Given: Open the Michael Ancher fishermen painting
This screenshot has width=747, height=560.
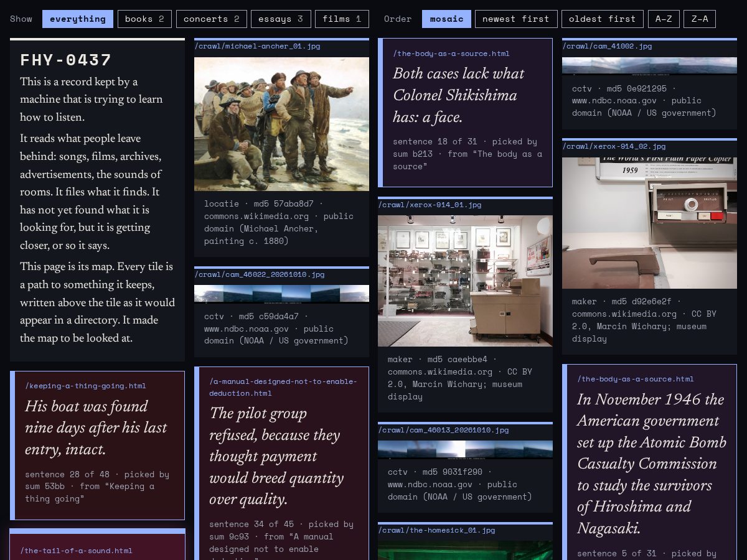Looking at the screenshot, I should [281, 124].
